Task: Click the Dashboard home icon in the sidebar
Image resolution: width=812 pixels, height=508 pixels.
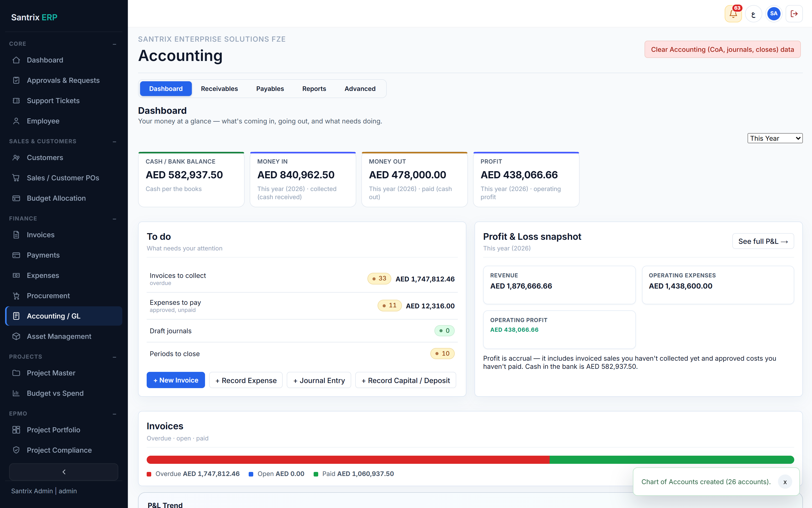Action: click(x=16, y=60)
